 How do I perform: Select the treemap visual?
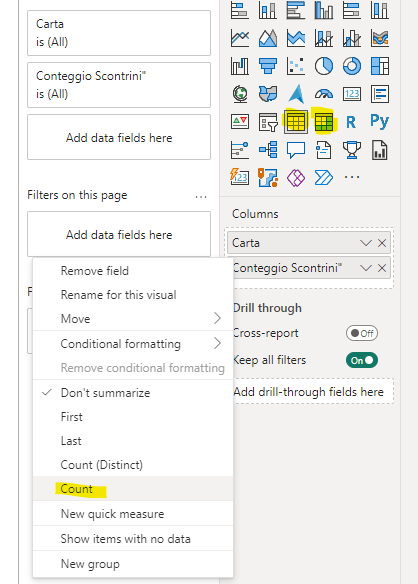point(380,66)
